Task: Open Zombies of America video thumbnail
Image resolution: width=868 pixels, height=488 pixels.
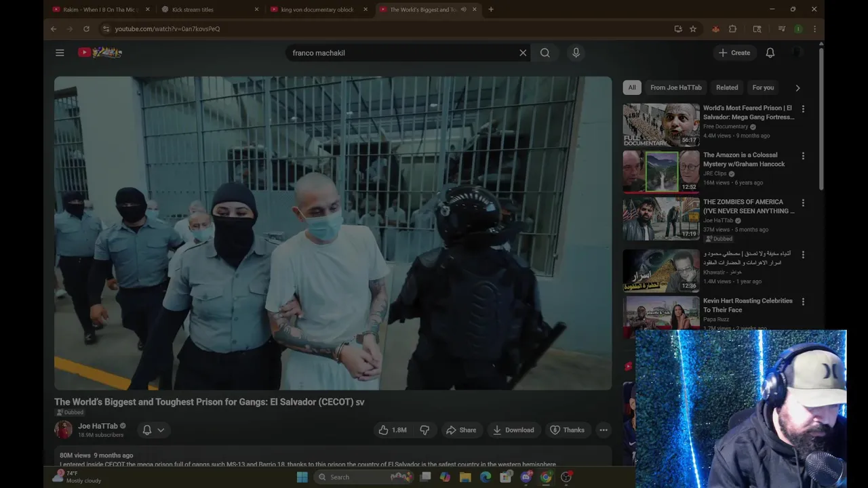Action: click(x=661, y=218)
